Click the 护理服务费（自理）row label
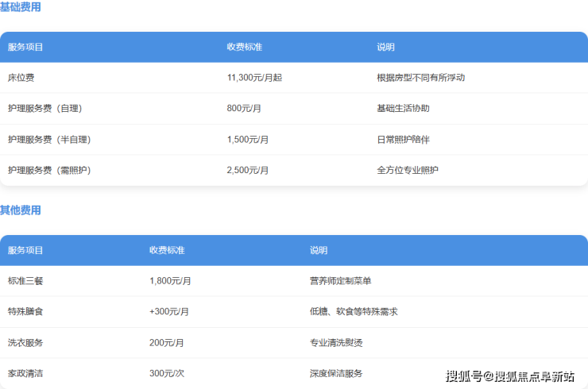Image resolution: width=588 pixels, height=389 pixels. [45, 108]
